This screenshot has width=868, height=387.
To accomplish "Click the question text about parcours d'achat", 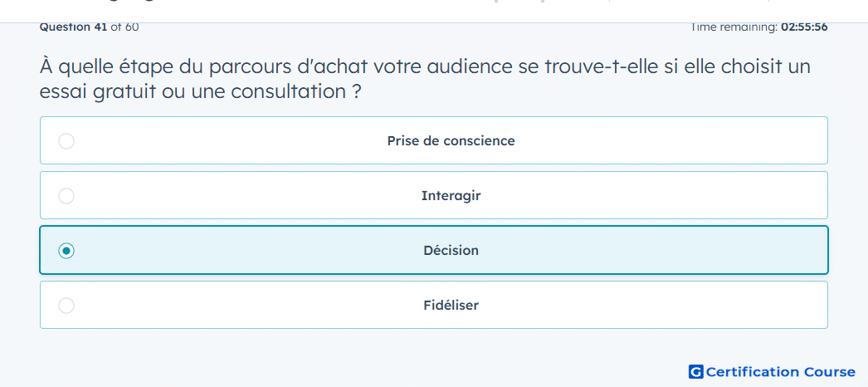I will 425,79.
